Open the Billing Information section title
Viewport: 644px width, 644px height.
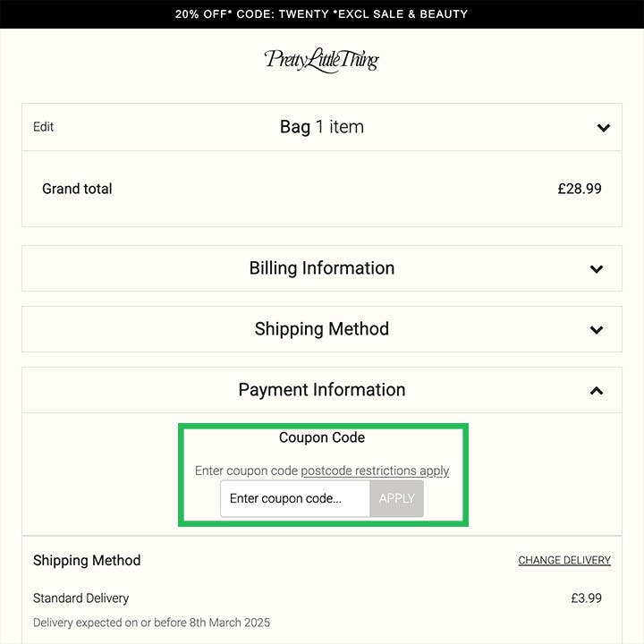point(321,268)
